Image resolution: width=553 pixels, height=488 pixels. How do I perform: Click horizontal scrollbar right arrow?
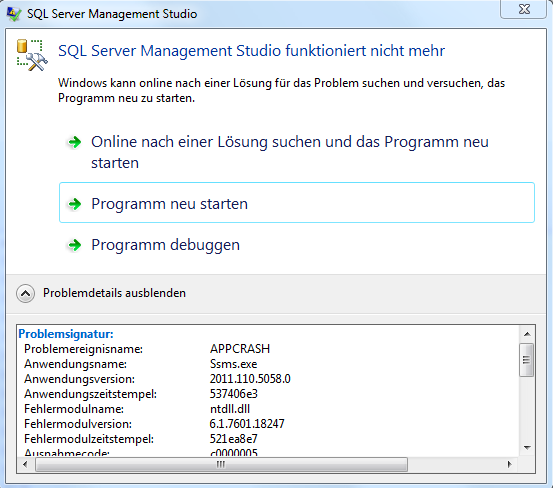(x=509, y=464)
